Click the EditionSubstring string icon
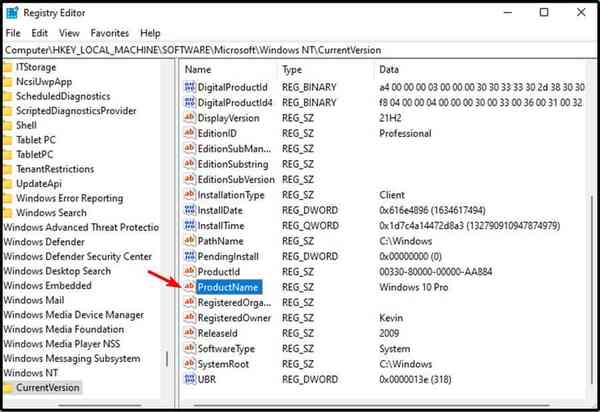600x412 pixels. [x=190, y=164]
